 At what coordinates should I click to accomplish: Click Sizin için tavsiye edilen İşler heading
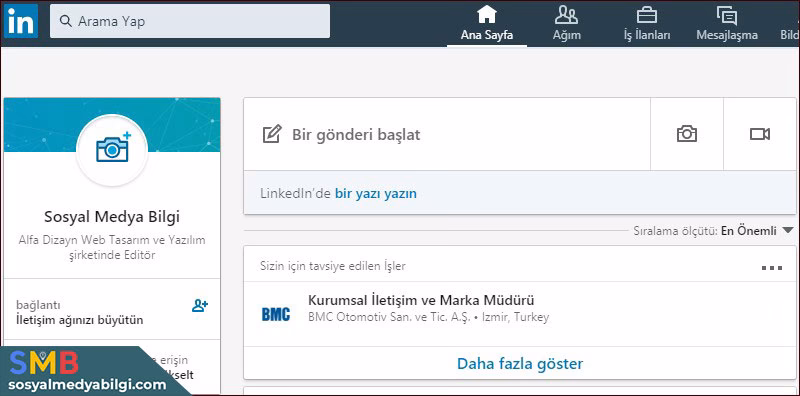[x=333, y=266]
